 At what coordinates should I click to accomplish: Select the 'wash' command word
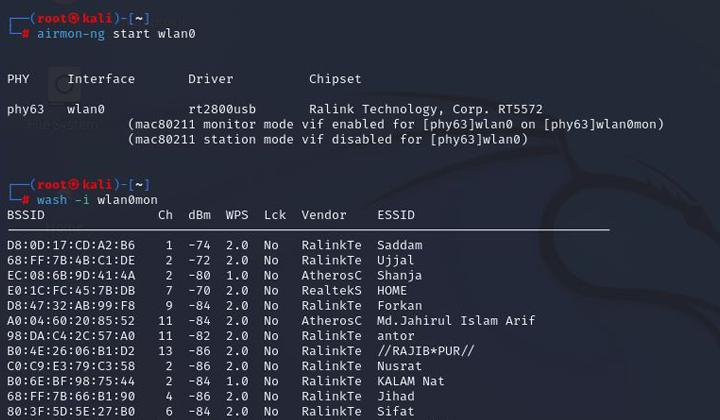(x=52, y=200)
